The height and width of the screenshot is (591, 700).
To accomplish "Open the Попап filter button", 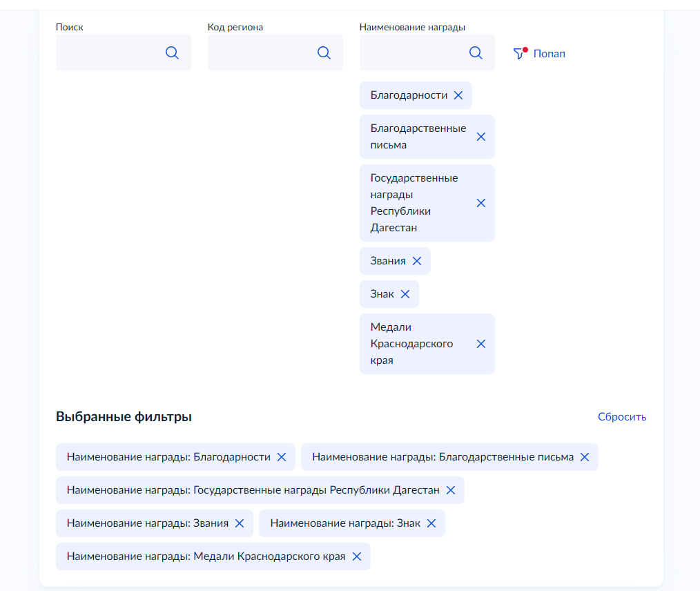I will (549, 53).
